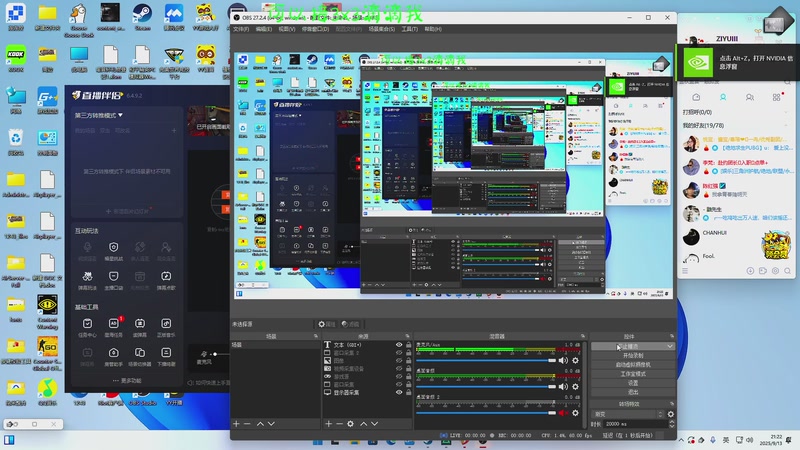The image size is (800, 450).
Task: Pop out 场景 dock panel icon
Action: (316, 336)
